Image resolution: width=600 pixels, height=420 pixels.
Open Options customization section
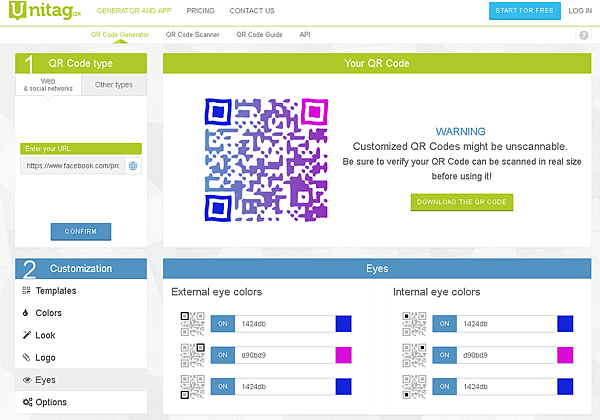pyautogui.click(x=81, y=402)
